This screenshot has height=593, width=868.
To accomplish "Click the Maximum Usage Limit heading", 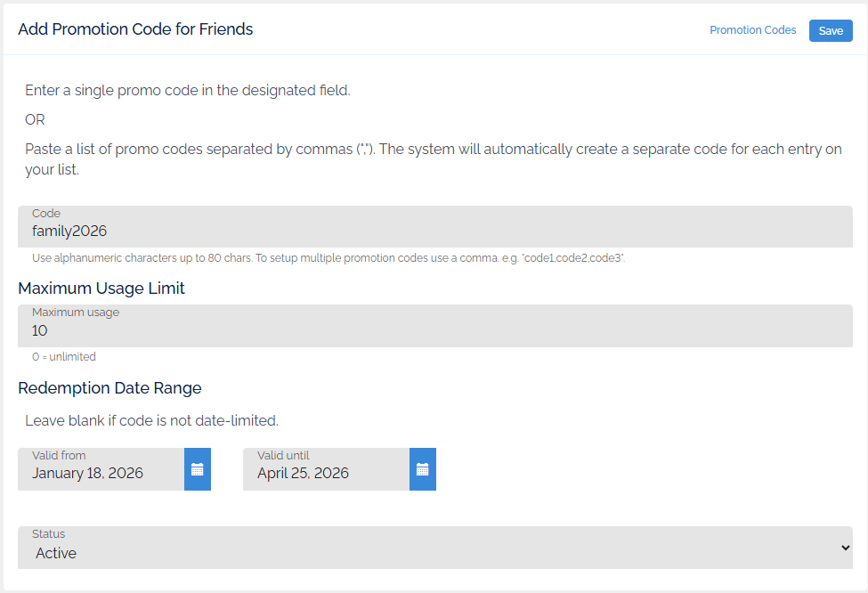I will pyautogui.click(x=101, y=288).
